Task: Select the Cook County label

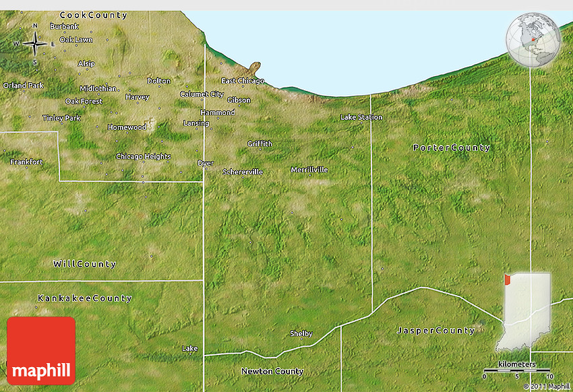Action: (x=94, y=15)
